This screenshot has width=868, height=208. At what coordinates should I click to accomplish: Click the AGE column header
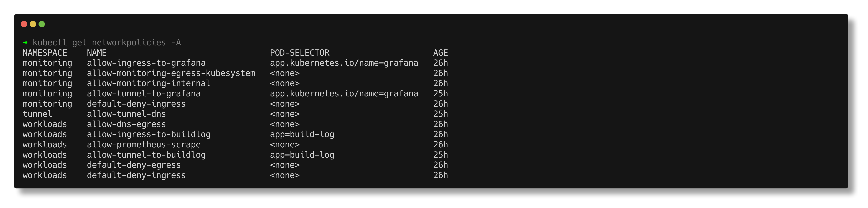pyautogui.click(x=441, y=53)
